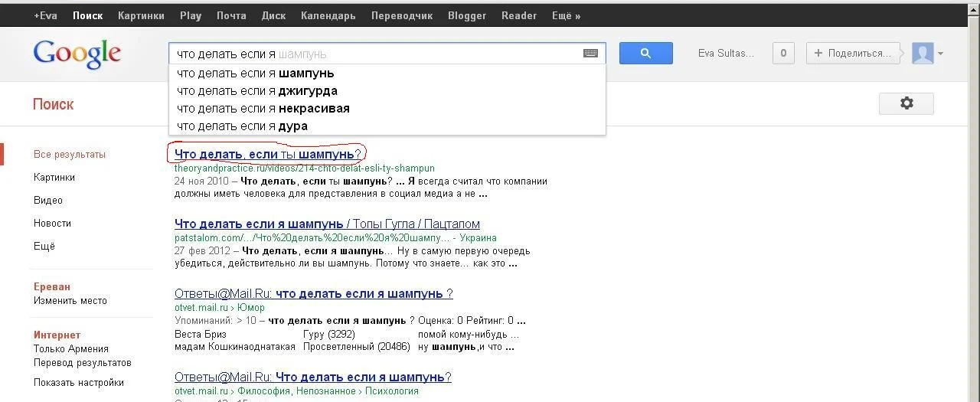Choose suggestion 'что делать если я дура'

387,126
